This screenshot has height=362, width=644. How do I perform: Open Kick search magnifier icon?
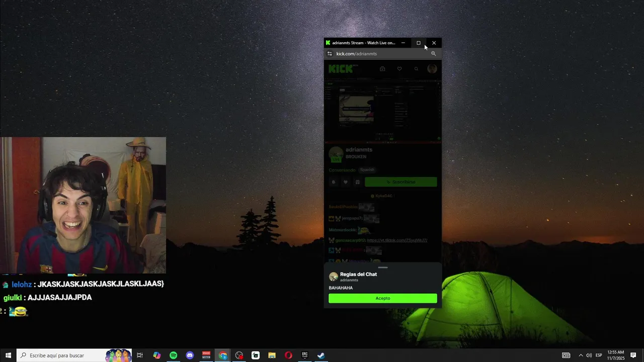click(x=416, y=69)
